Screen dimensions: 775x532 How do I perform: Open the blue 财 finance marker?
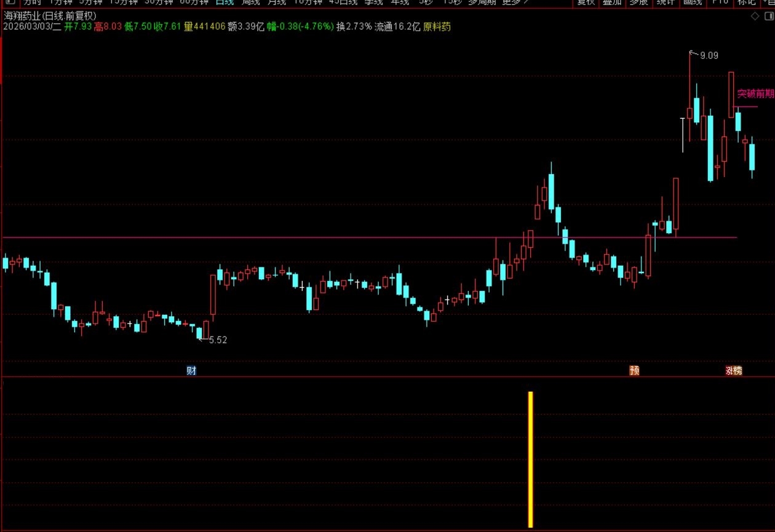[x=191, y=370]
